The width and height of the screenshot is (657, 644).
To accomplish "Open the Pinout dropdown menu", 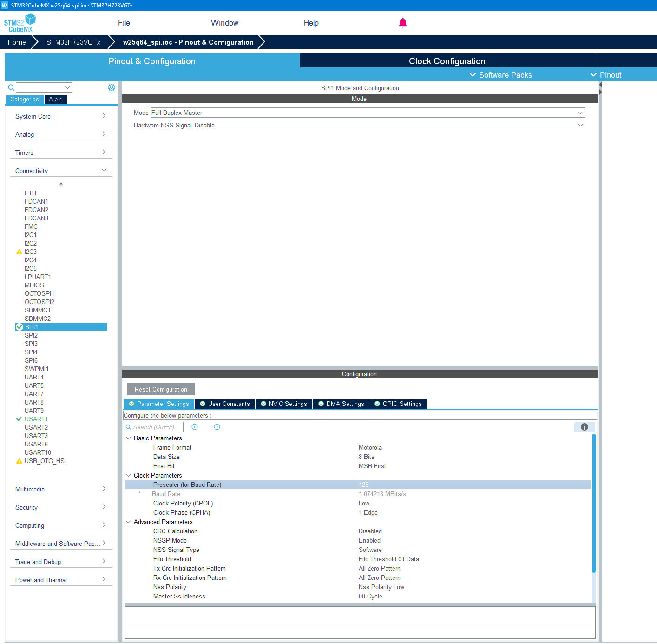I will 605,75.
